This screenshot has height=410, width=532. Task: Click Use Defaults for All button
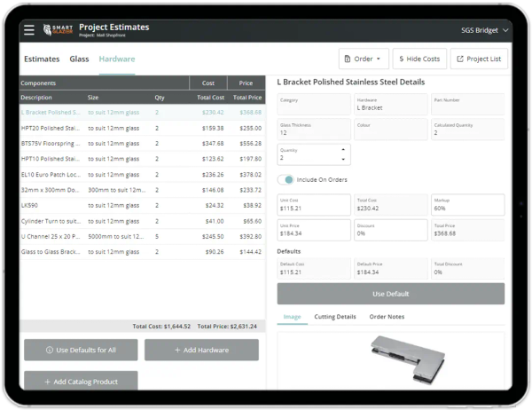click(x=81, y=350)
